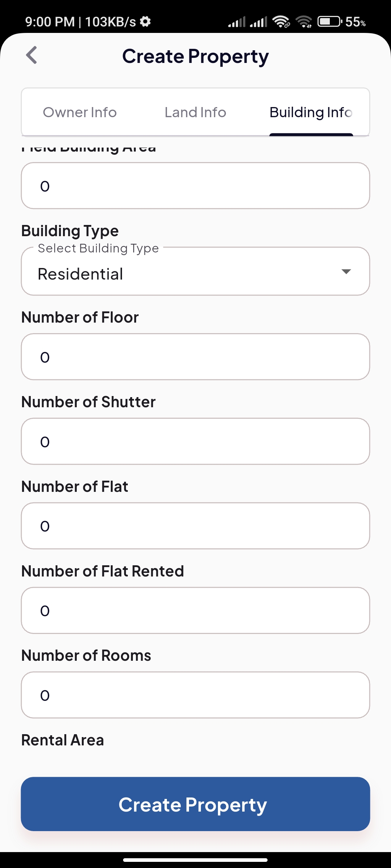Focus the Number of Flat input

[x=195, y=526]
